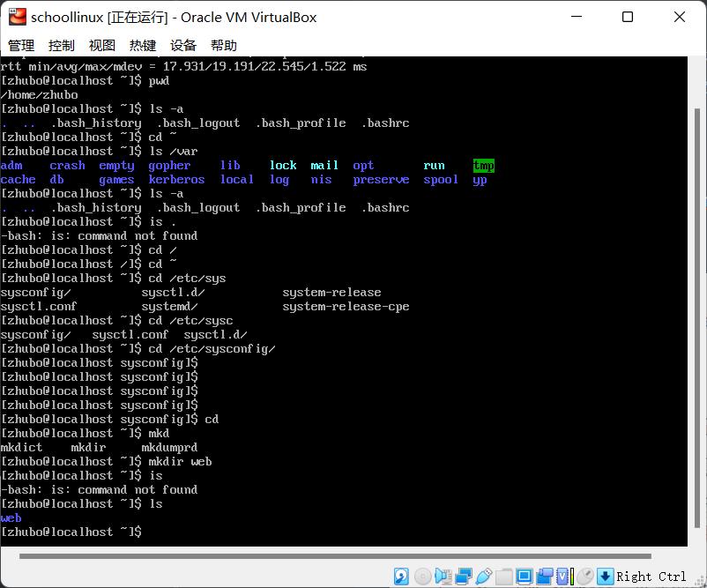Image resolution: width=707 pixels, height=588 pixels.
Task: Click the Right Ctrl host key label
Action: (x=651, y=577)
